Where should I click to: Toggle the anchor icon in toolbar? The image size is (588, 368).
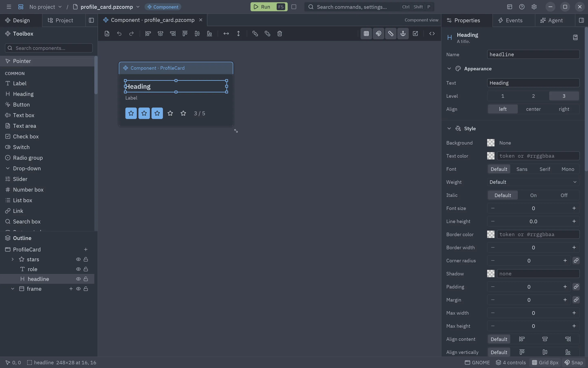[403, 34]
